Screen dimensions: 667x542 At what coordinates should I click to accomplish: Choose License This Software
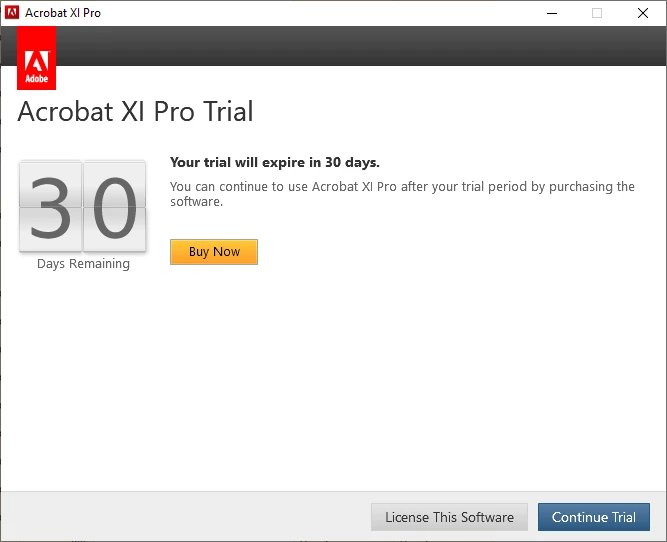(x=449, y=517)
